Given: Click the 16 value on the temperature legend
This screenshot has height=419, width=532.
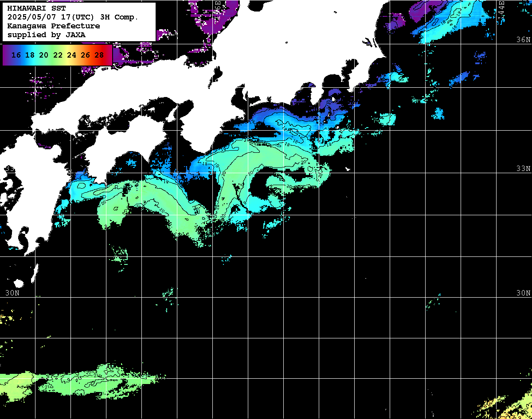Looking at the screenshot, I should tap(16, 55).
